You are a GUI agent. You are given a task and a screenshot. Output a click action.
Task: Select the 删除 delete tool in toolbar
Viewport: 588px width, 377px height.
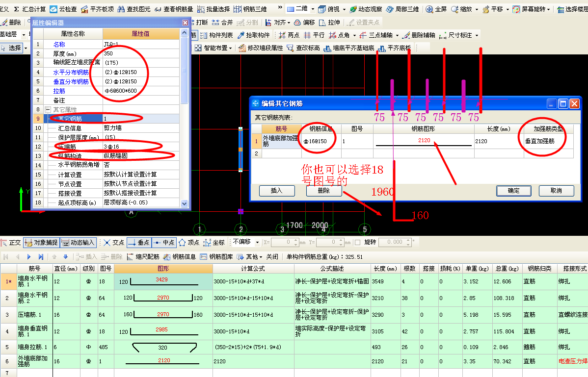pyautogui.click(x=11, y=23)
